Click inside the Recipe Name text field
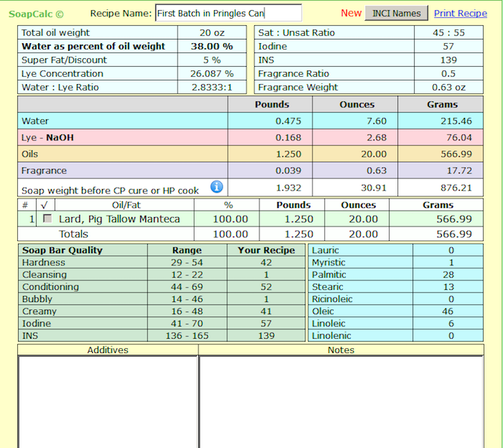The image size is (503, 448). click(x=228, y=13)
